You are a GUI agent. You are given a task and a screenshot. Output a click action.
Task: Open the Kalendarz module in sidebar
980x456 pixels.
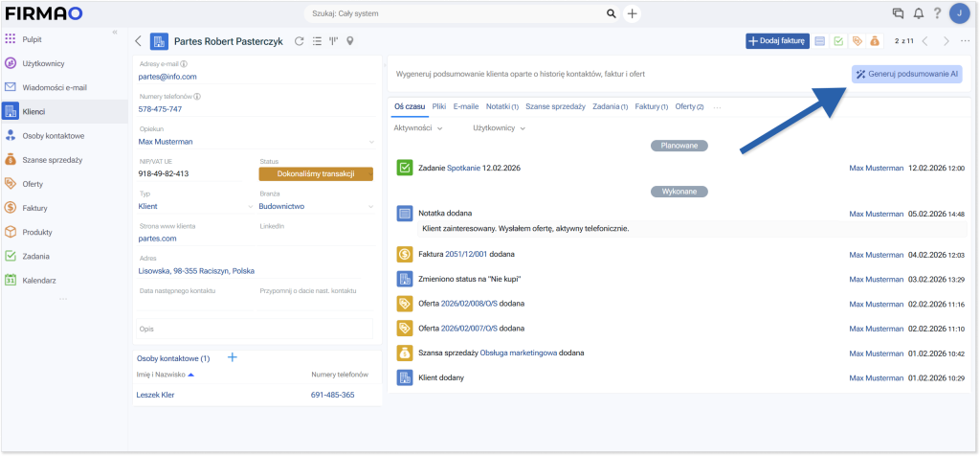point(38,281)
